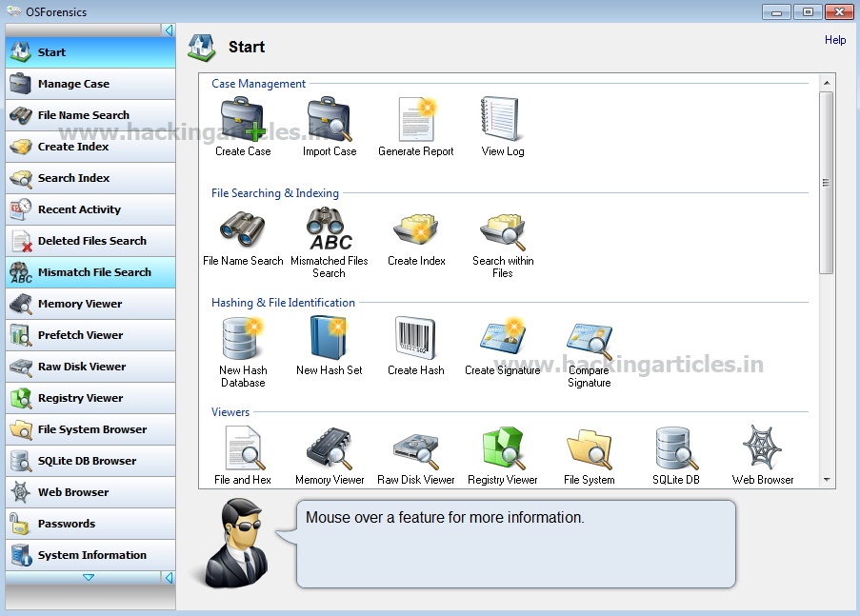Open the Import Case icon
860x616 pixels.
click(330, 120)
